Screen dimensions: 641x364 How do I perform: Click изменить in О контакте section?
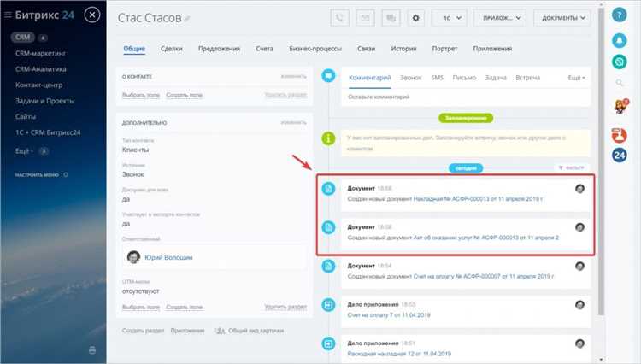point(293,76)
